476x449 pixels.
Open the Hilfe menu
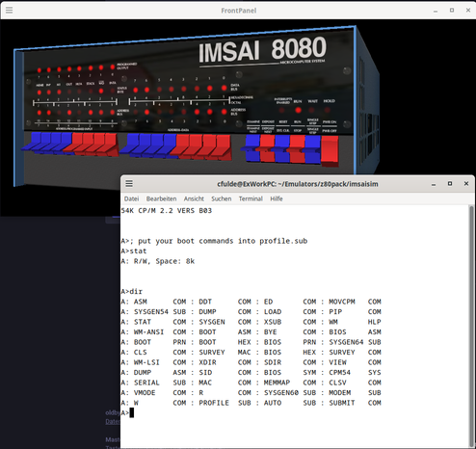coord(277,198)
